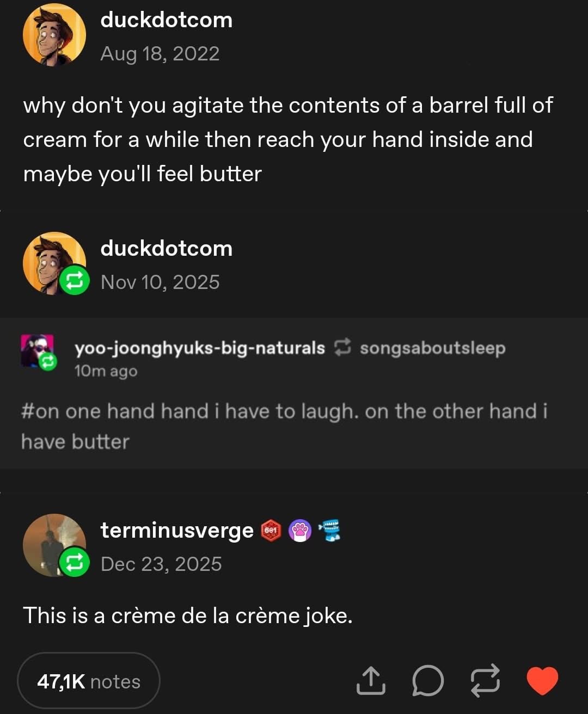588x714 pixels.
Task: Open the terminusverge username
Action: pos(177,530)
